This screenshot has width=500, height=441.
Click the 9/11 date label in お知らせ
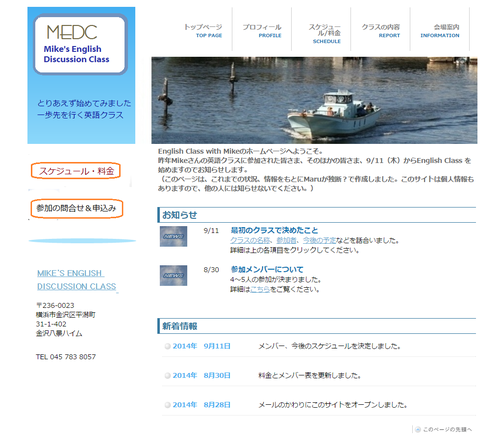pos(211,231)
